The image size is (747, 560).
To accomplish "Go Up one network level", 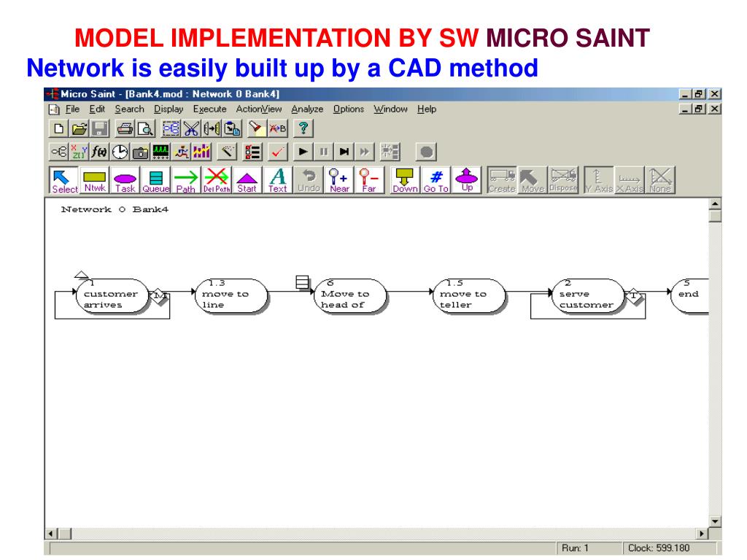I will [x=466, y=180].
